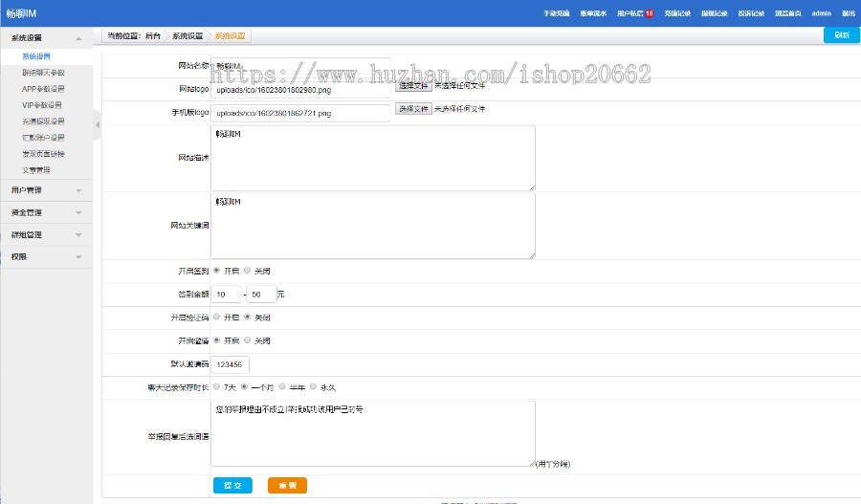Select 7天 chat record retention option
Image resolution: width=861 pixels, height=504 pixels.
pos(216,387)
